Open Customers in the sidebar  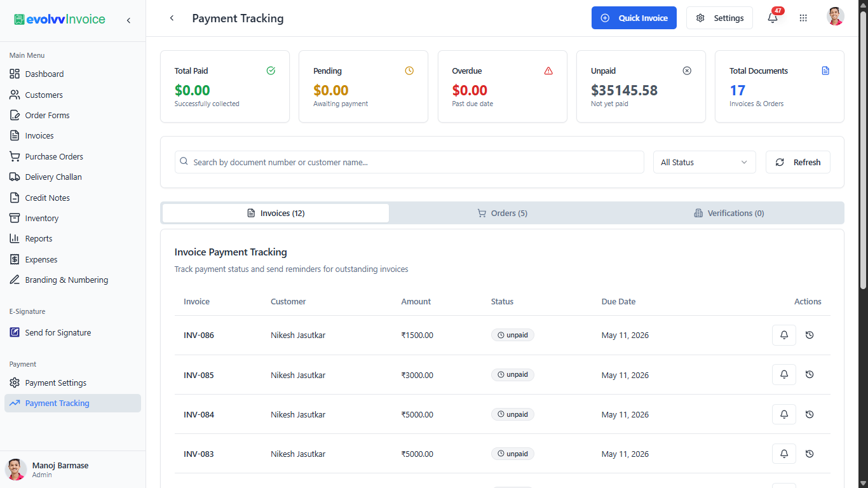click(x=73, y=95)
